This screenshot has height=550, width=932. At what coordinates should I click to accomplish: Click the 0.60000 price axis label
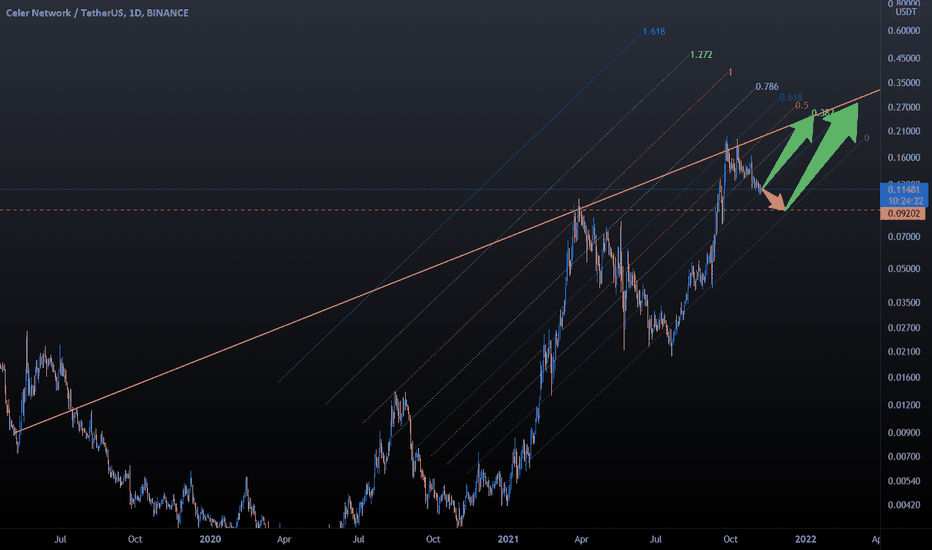(903, 31)
